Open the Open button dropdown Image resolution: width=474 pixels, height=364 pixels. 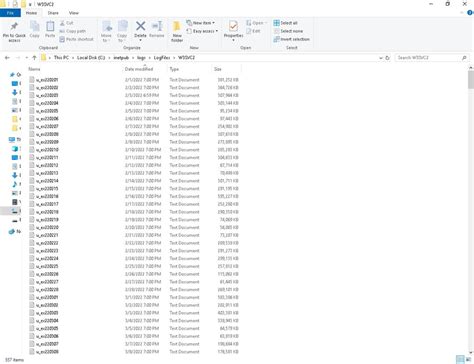point(266,23)
